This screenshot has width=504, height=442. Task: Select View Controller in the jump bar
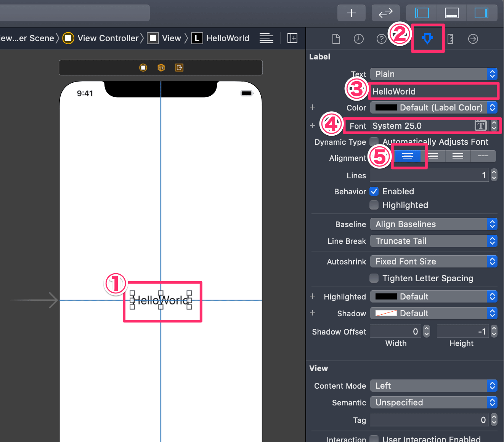coord(108,38)
